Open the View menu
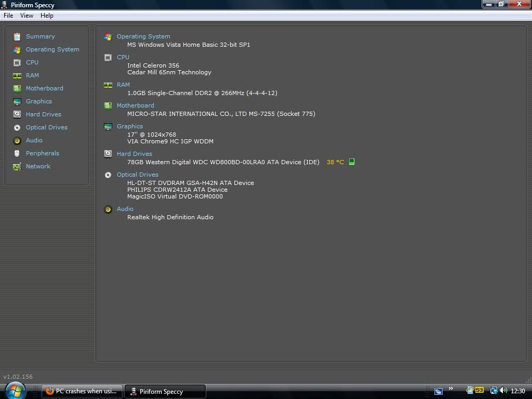The width and height of the screenshot is (532, 399). click(x=26, y=16)
